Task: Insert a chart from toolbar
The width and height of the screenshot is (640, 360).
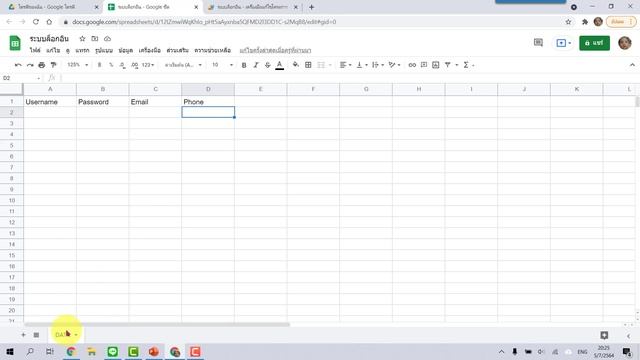Action: pyautogui.click(x=436, y=65)
